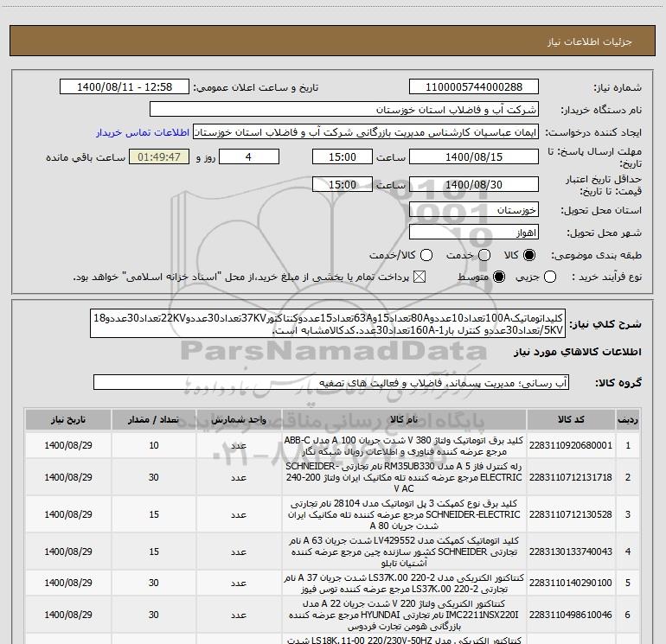666x644 pixels.
Task: Click the countdown timer 01:49:47
Action: coord(159,157)
